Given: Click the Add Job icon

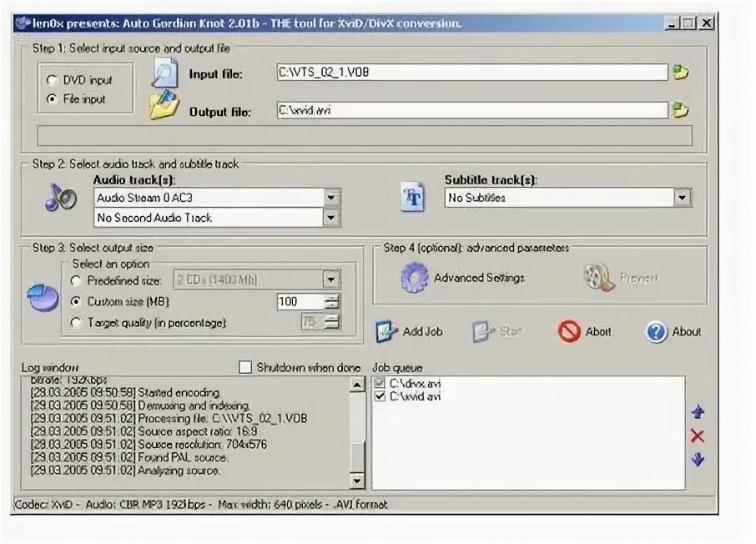Looking at the screenshot, I should pos(386,331).
